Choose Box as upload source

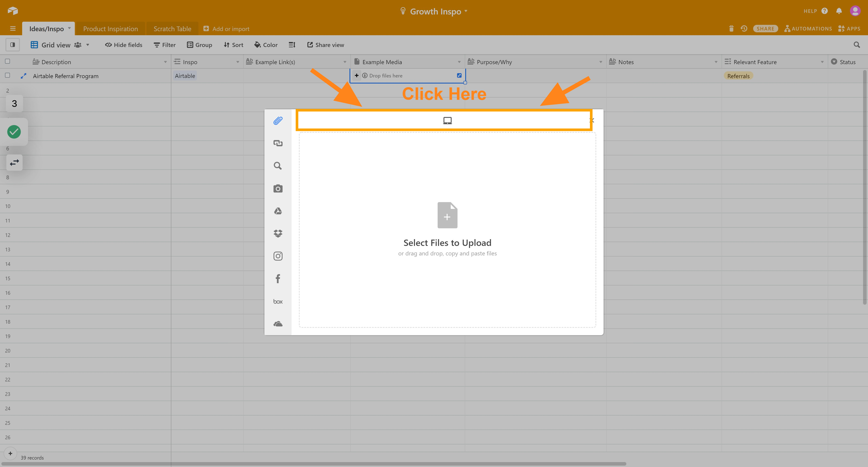278,301
